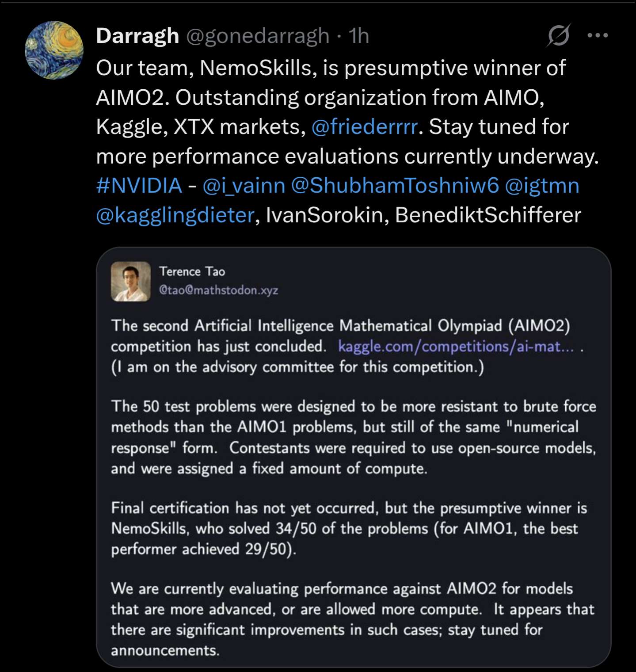636x672 pixels.
Task: Open the embedded Mastodon post image
Action: (354, 457)
